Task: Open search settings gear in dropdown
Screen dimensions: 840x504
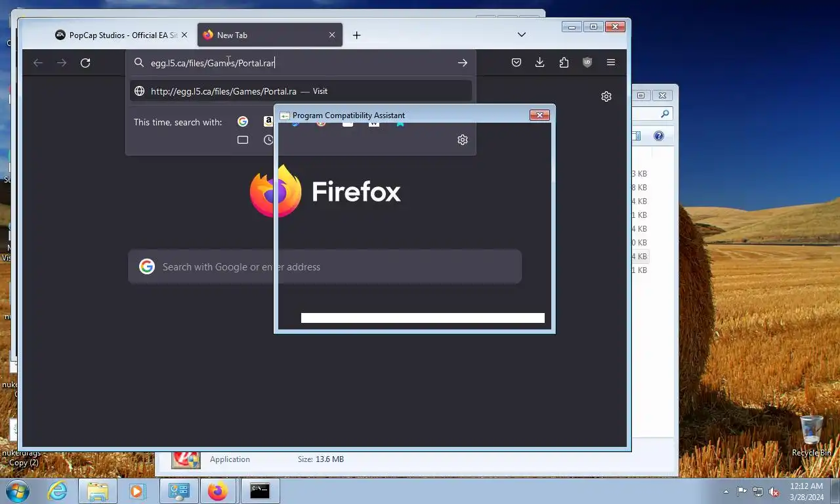Action: [463, 140]
